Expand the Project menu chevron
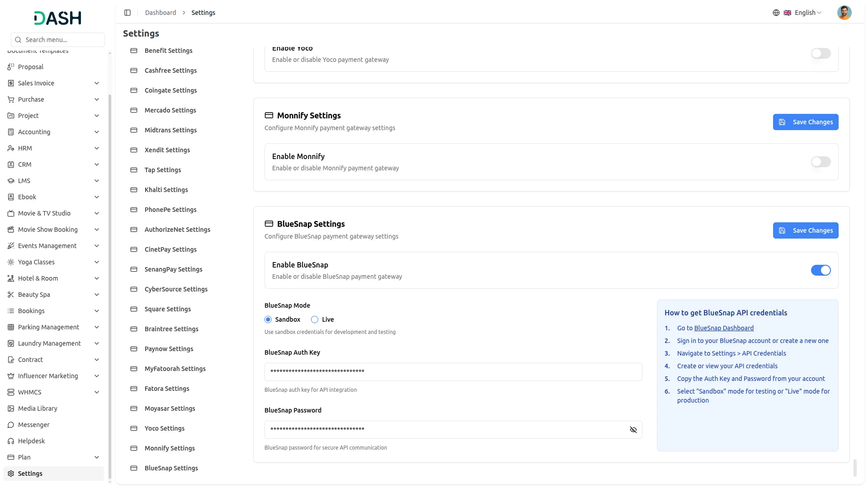This screenshot has width=868, height=488. [x=97, y=116]
